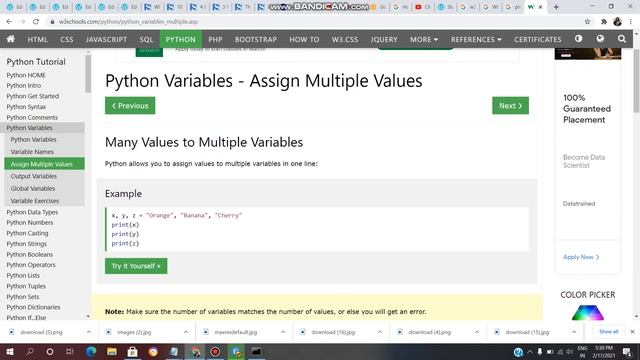Open Python Lists in the sidebar
Image resolution: width=640 pixels, height=360 pixels.
click(x=23, y=276)
